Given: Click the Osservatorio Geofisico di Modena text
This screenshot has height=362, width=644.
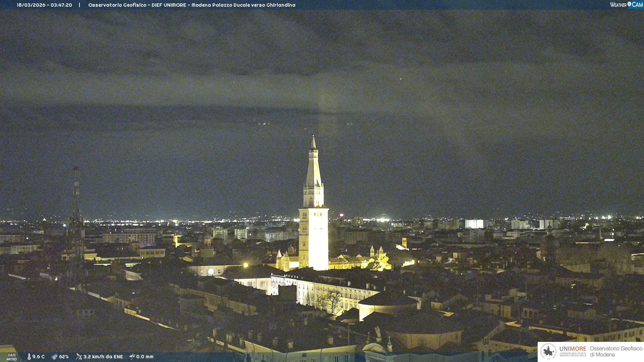Looking at the screenshot, I should click(x=616, y=352).
